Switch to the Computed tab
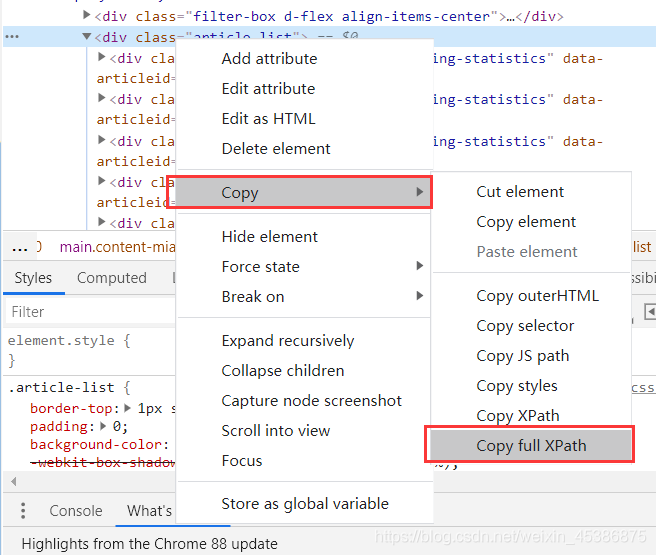This screenshot has width=656, height=555. coord(112,278)
